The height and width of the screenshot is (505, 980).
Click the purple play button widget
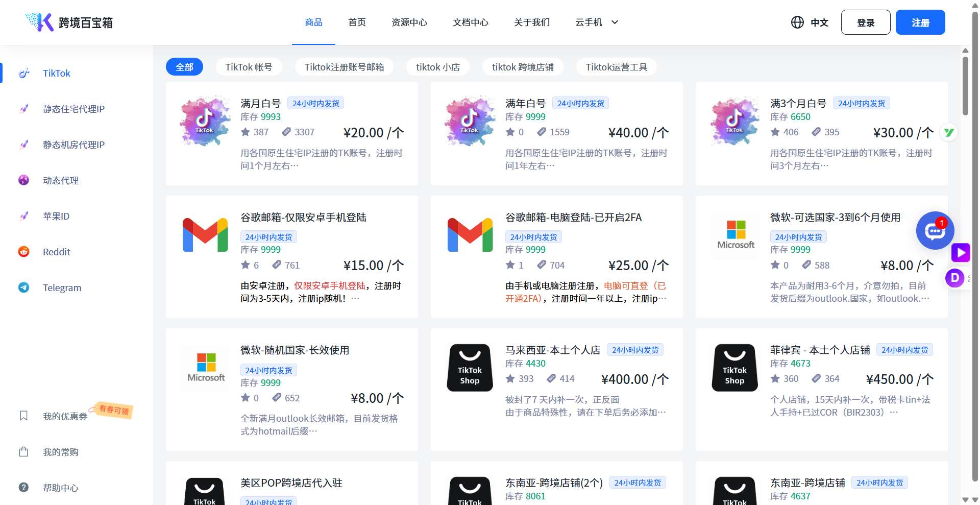[961, 252]
